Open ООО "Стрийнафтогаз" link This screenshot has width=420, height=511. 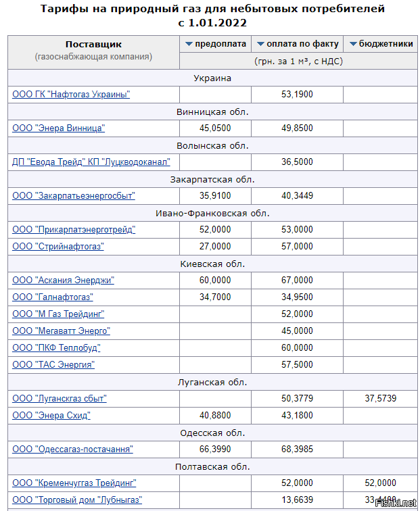[x=58, y=247]
